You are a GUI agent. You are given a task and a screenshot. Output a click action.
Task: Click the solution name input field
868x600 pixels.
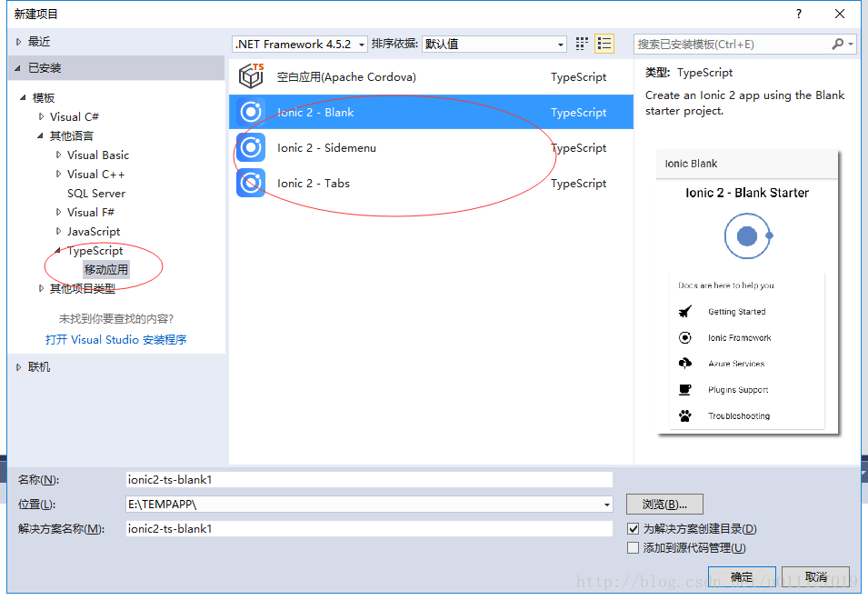coord(369,528)
